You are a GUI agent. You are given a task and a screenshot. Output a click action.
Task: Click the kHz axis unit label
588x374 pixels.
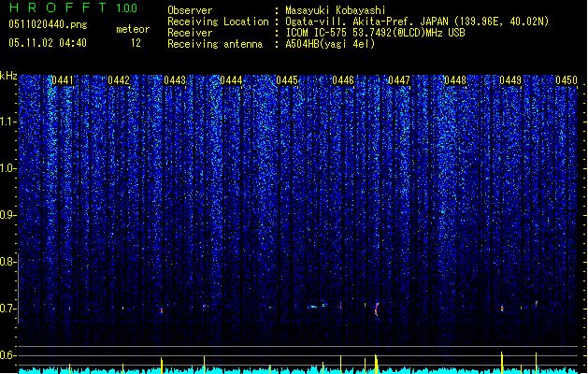[x=8, y=76]
